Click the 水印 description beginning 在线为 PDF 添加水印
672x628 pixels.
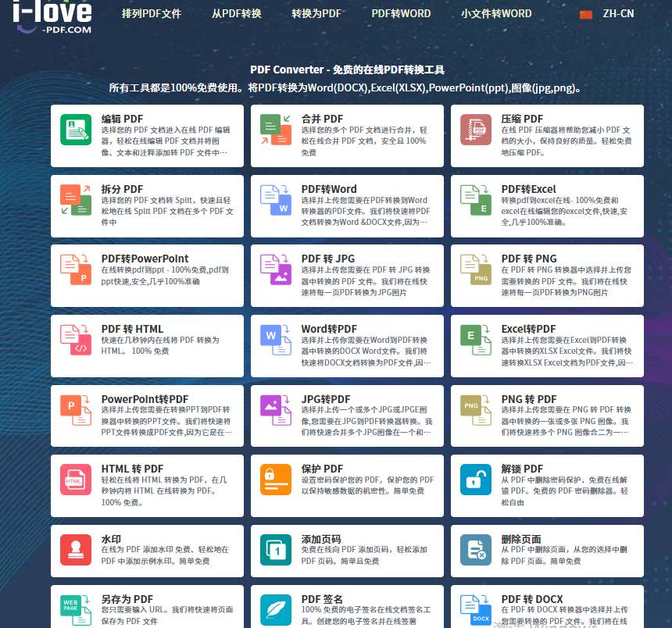[x=165, y=555]
